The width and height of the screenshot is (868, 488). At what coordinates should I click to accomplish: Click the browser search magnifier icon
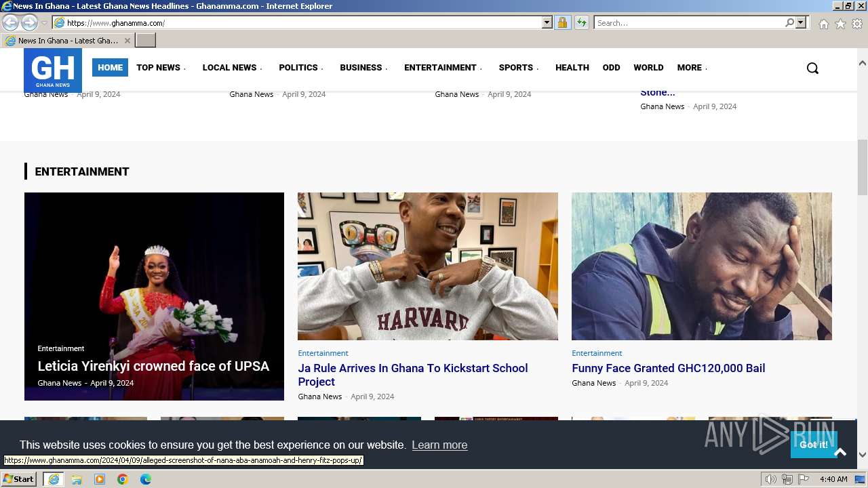pos(789,22)
